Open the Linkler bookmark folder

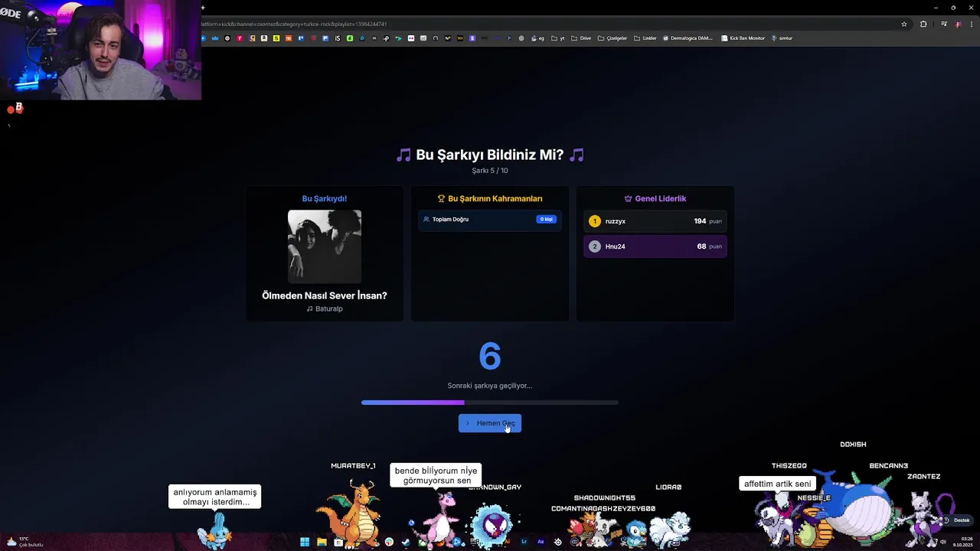(645, 38)
